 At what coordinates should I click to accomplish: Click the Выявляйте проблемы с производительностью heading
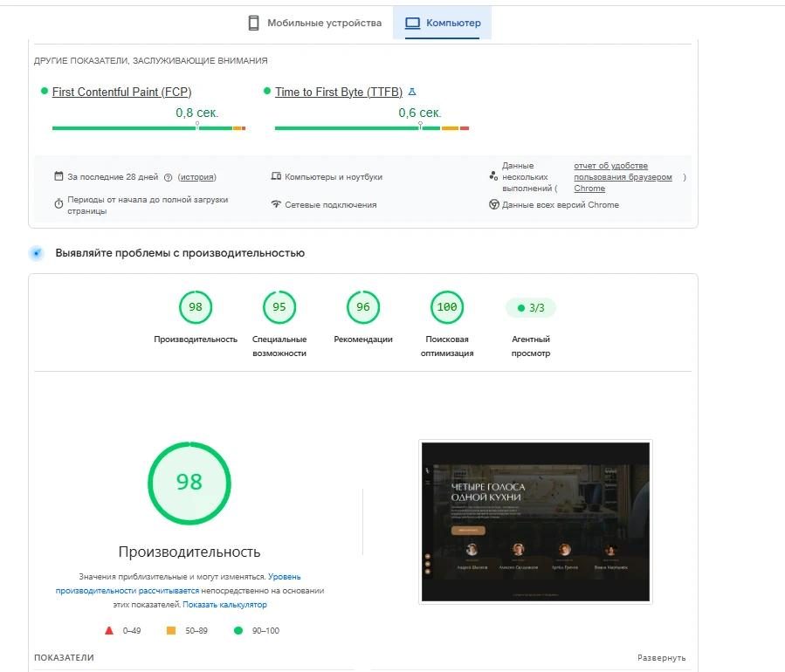pos(180,253)
